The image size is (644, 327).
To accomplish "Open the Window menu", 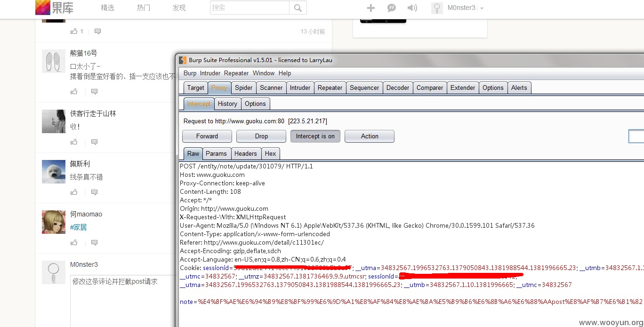I will point(264,73).
